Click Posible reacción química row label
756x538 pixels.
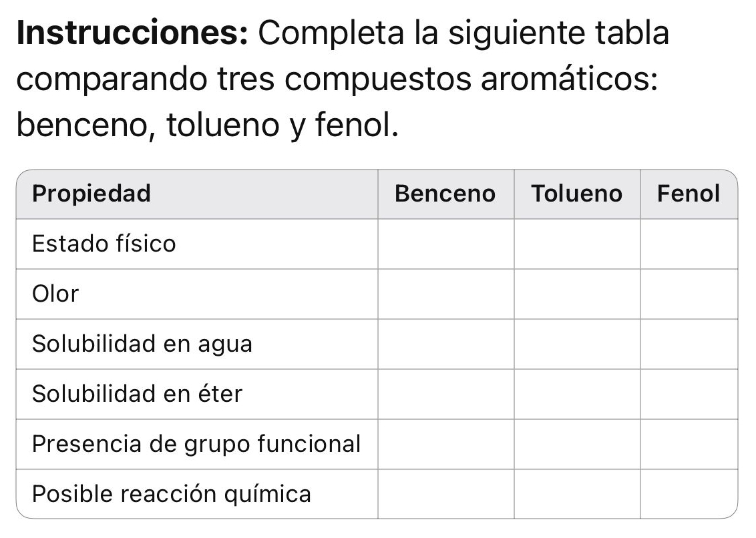click(172, 494)
